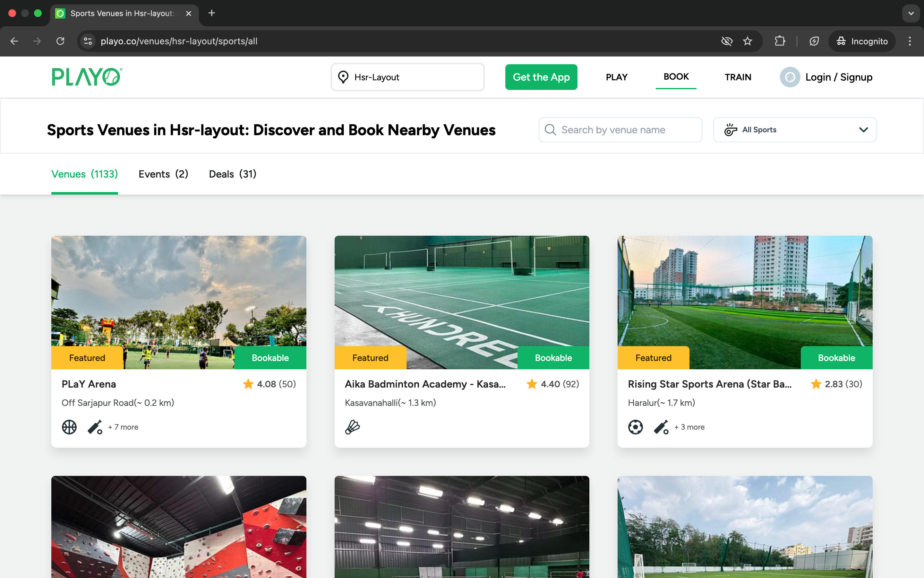Bookmark this page with star icon
The height and width of the screenshot is (578, 924).
[747, 41]
